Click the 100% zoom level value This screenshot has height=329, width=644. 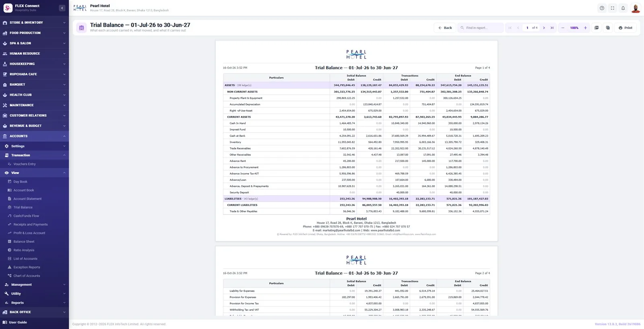pos(574,28)
